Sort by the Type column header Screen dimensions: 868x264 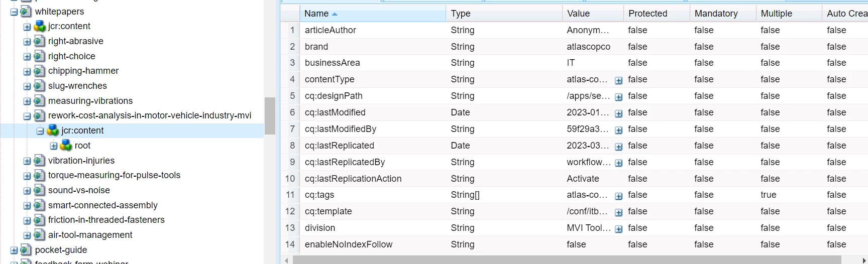(504, 14)
